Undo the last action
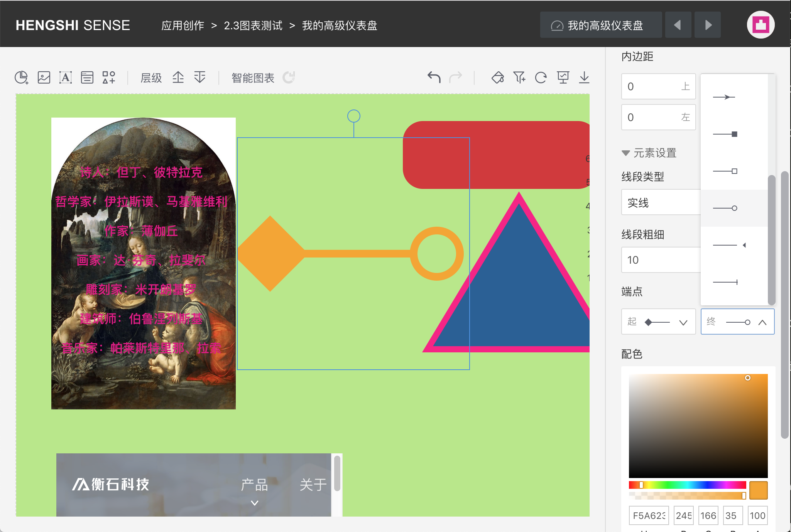This screenshot has height=532, width=791. coord(434,77)
